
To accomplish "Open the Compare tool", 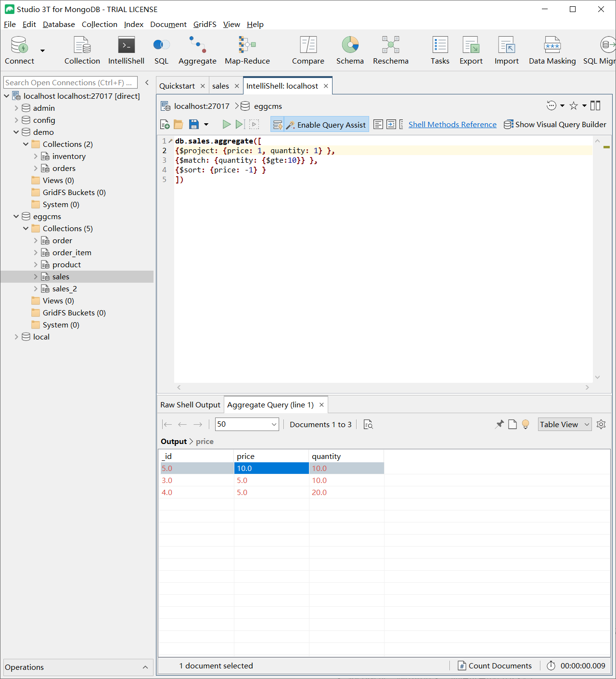I will click(308, 51).
